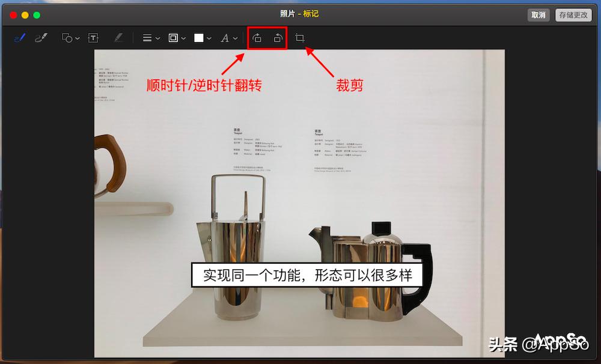This screenshot has height=364, width=601.
Task: Select the Sketch tool
Action: 19,38
